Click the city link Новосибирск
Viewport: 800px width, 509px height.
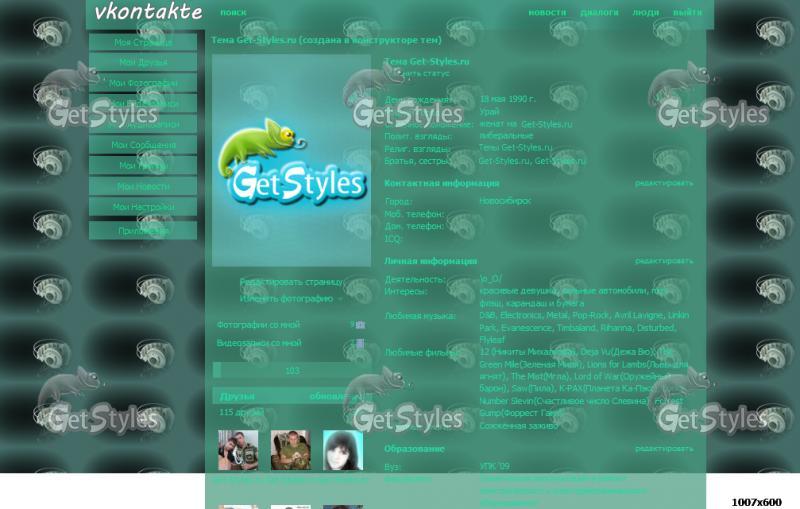(x=505, y=201)
